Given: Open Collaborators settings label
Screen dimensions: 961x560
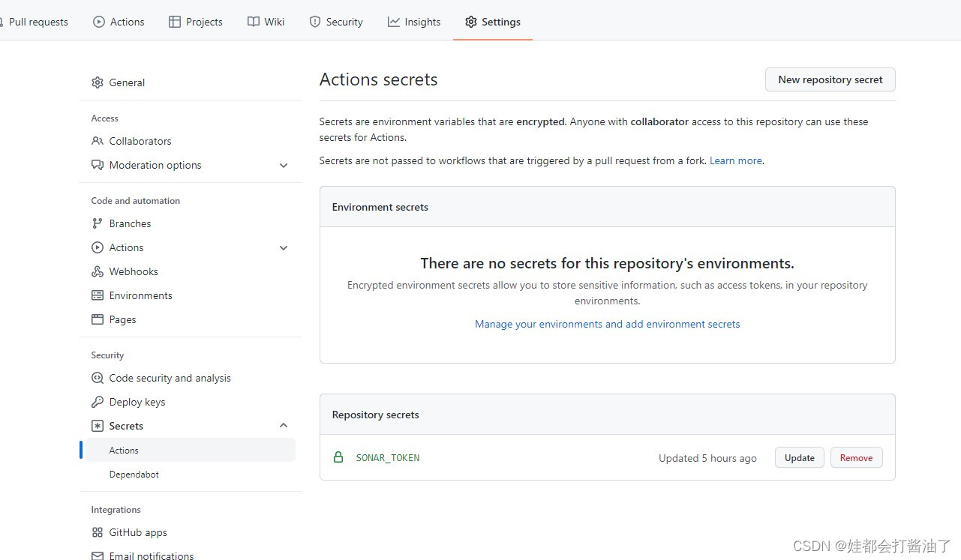Looking at the screenshot, I should 140,141.
